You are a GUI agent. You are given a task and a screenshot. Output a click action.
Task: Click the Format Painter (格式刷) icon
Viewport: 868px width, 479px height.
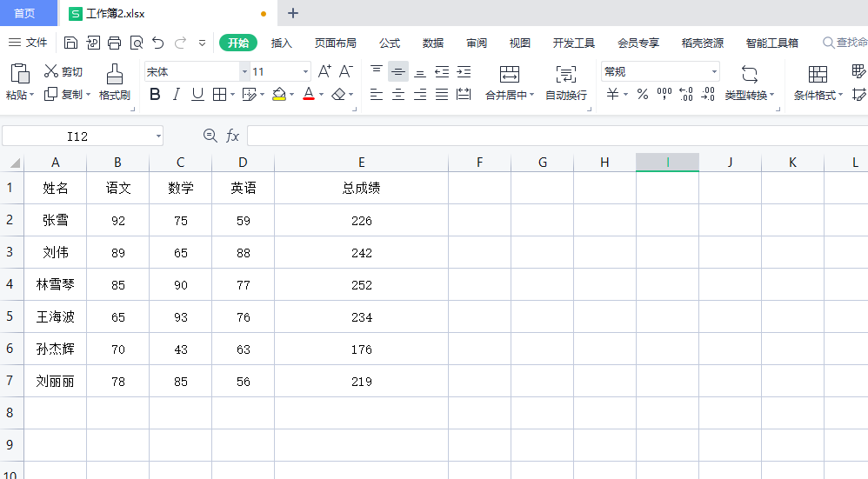[114, 74]
